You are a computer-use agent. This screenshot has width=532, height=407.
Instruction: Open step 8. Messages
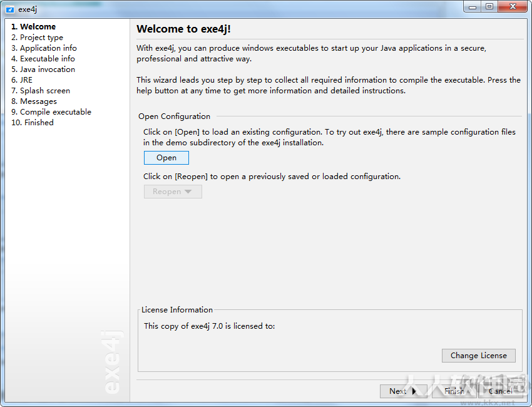click(x=34, y=101)
